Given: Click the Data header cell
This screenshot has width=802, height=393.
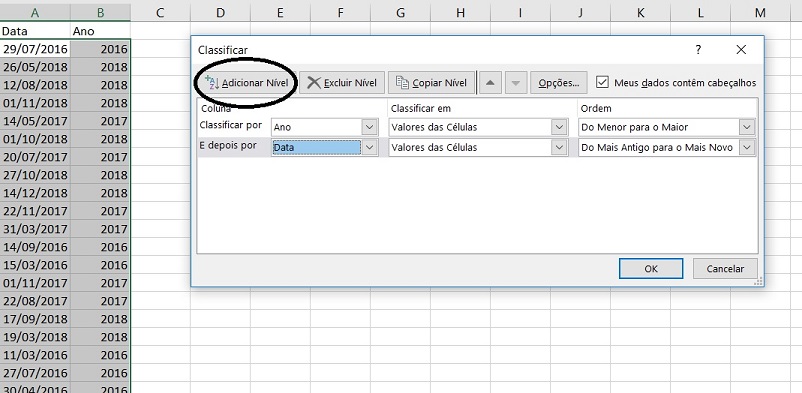Looking at the screenshot, I should (35, 31).
